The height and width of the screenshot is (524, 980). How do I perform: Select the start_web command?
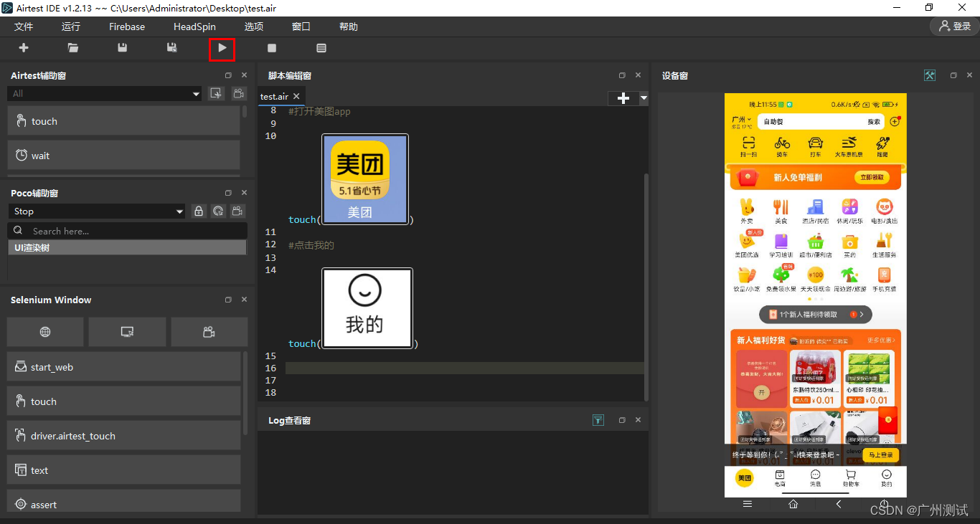123,367
